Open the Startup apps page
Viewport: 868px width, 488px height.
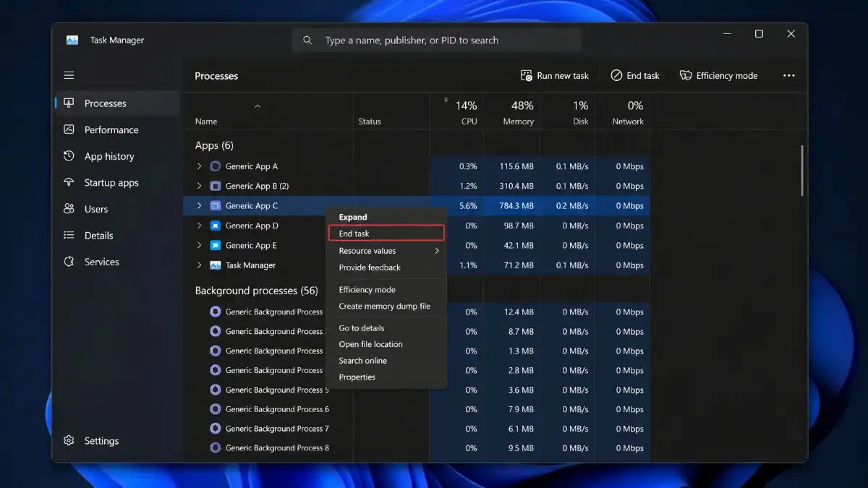tap(117, 183)
